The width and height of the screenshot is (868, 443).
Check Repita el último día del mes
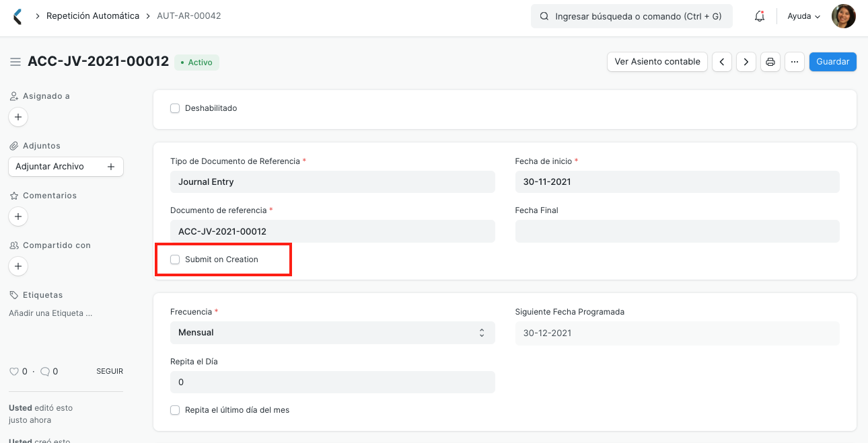pyautogui.click(x=175, y=410)
